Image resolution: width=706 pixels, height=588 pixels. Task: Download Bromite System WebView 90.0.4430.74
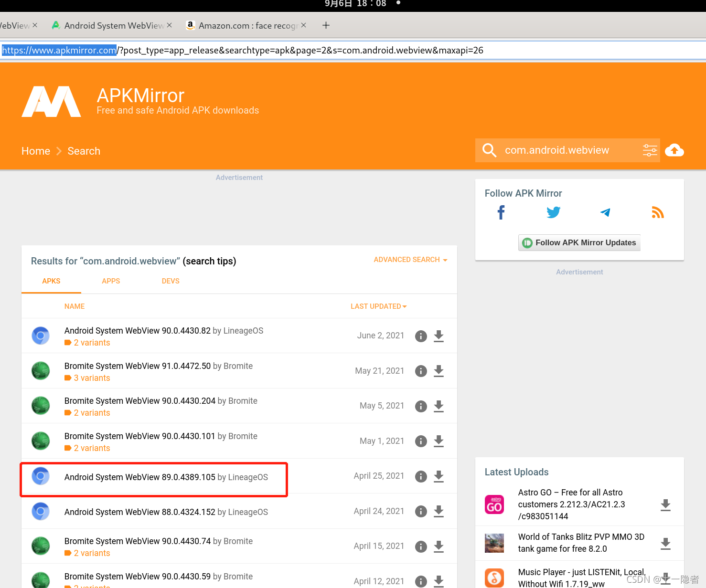pyautogui.click(x=439, y=546)
